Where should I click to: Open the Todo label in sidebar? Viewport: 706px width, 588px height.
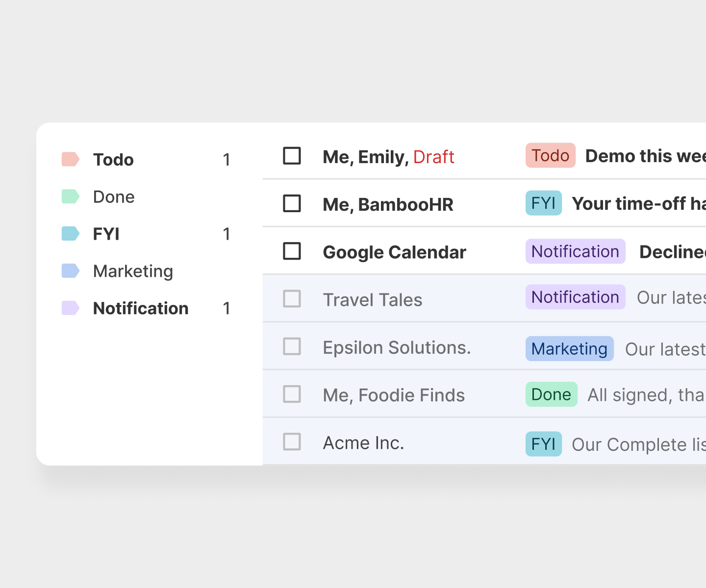tap(113, 160)
